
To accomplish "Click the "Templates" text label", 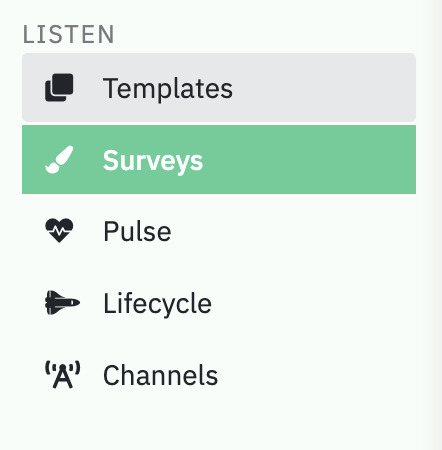I will click(168, 88).
